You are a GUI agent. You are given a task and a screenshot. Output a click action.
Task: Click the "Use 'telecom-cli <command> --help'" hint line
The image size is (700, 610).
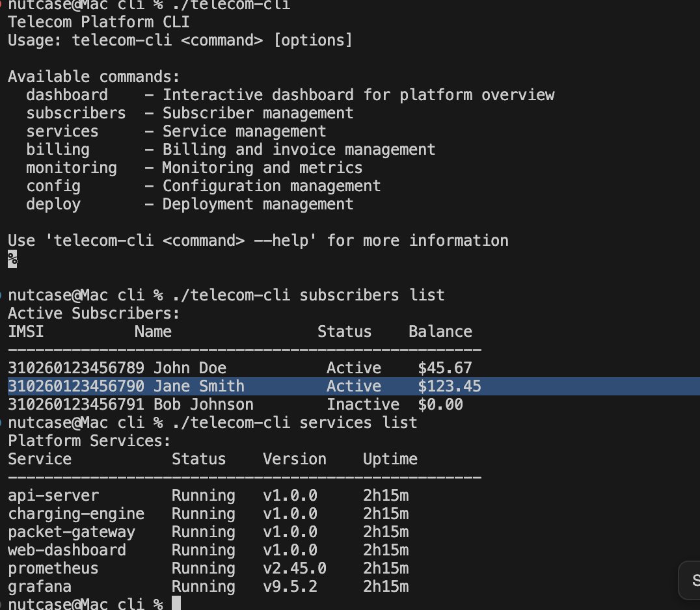click(258, 241)
